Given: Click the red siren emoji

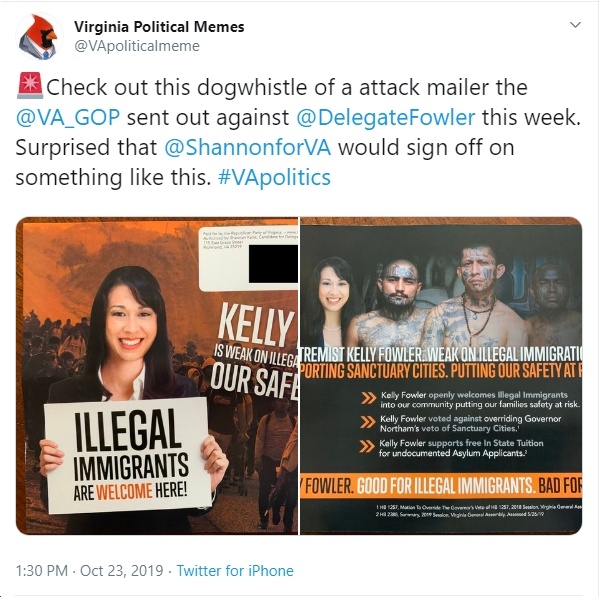Looking at the screenshot, I should point(30,86).
